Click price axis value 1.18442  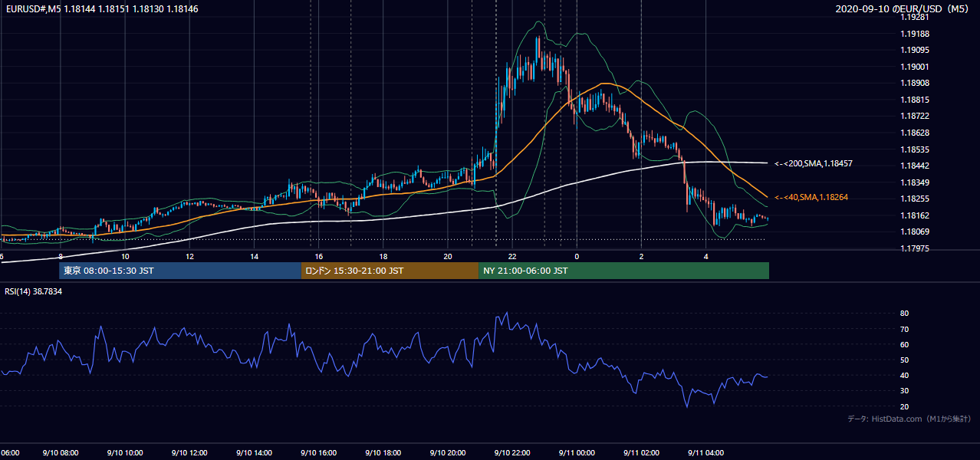[916, 166]
